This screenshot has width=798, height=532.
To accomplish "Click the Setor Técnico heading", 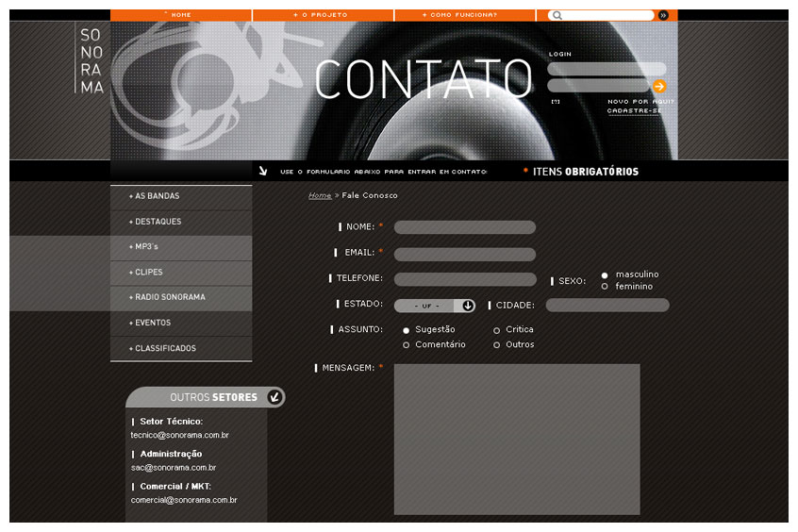I will click(x=171, y=422).
